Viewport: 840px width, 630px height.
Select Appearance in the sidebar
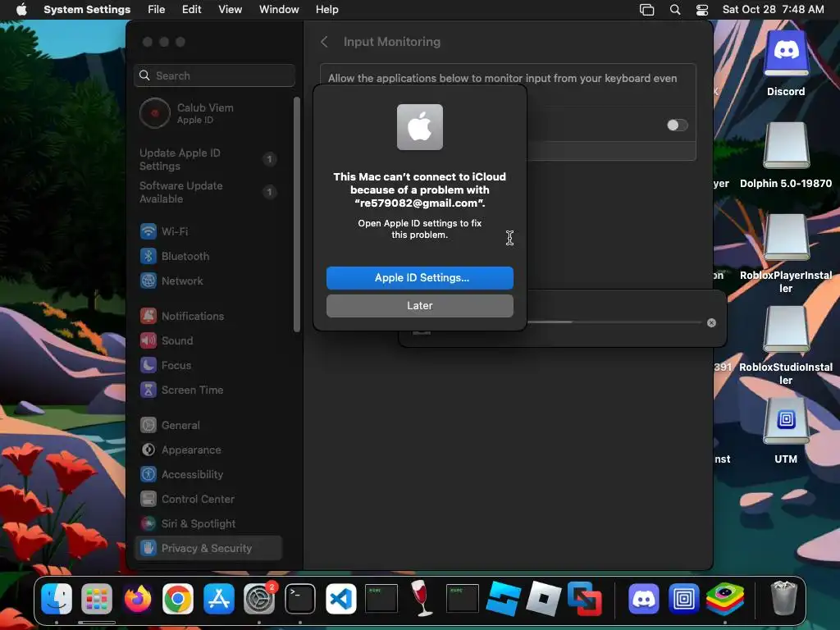coord(208,450)
